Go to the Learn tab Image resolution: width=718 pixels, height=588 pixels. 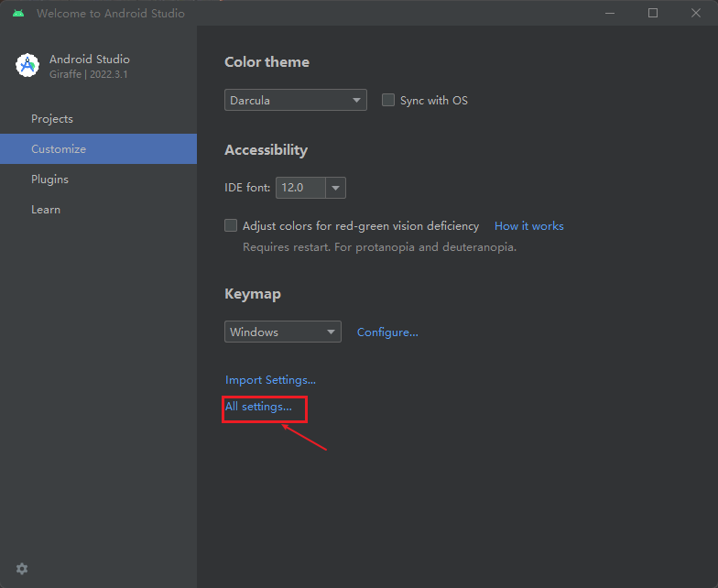46,210
